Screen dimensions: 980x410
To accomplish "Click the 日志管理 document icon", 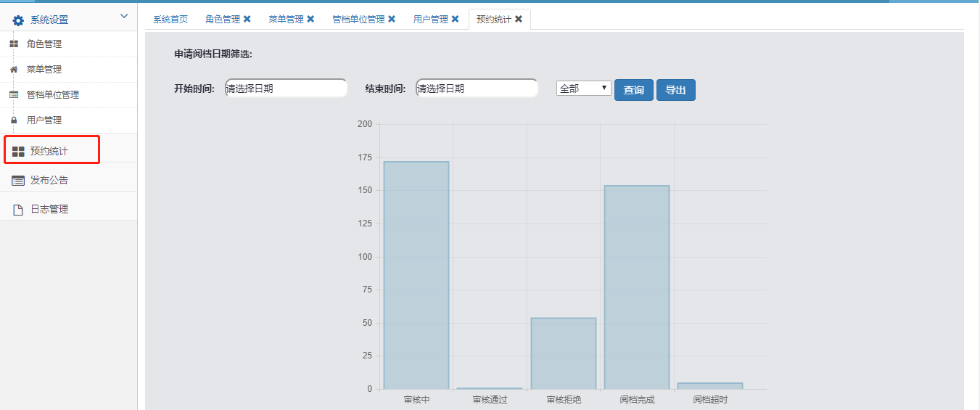I will pos(18,210).
